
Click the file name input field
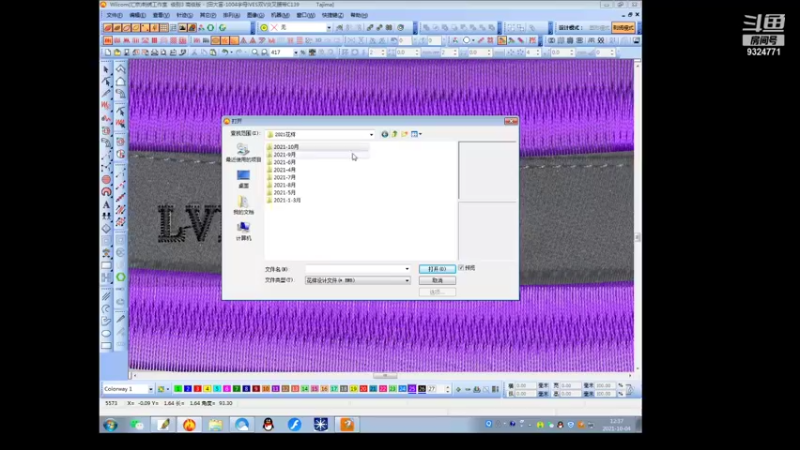point(355,269)
